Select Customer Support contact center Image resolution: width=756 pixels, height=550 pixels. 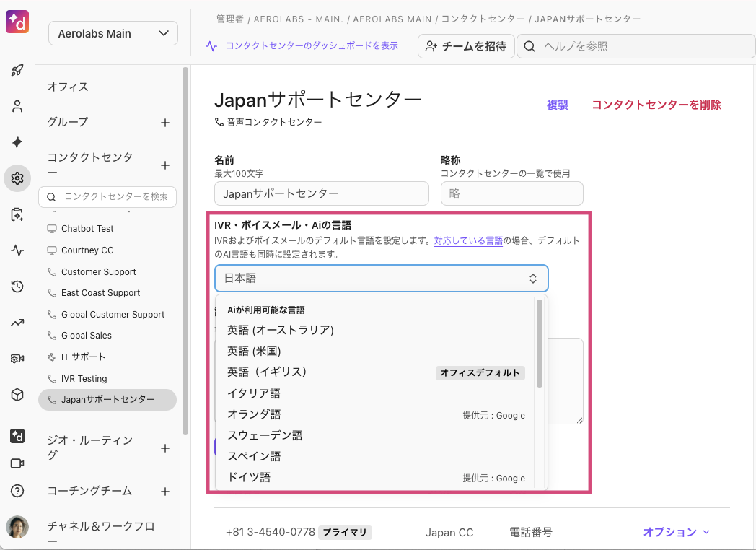point(98,272)
